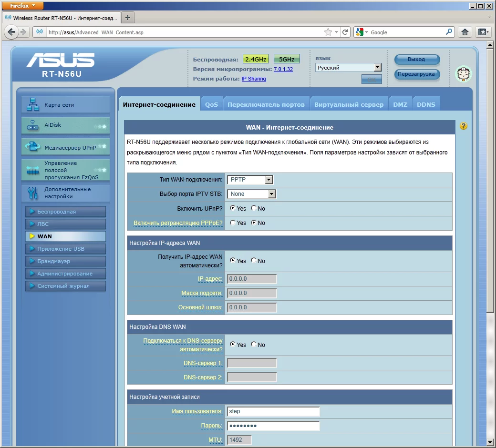The image size is (496, 448).
Task: Switch to the Виртуальный сервер tab
Action: tap(349, 104)
